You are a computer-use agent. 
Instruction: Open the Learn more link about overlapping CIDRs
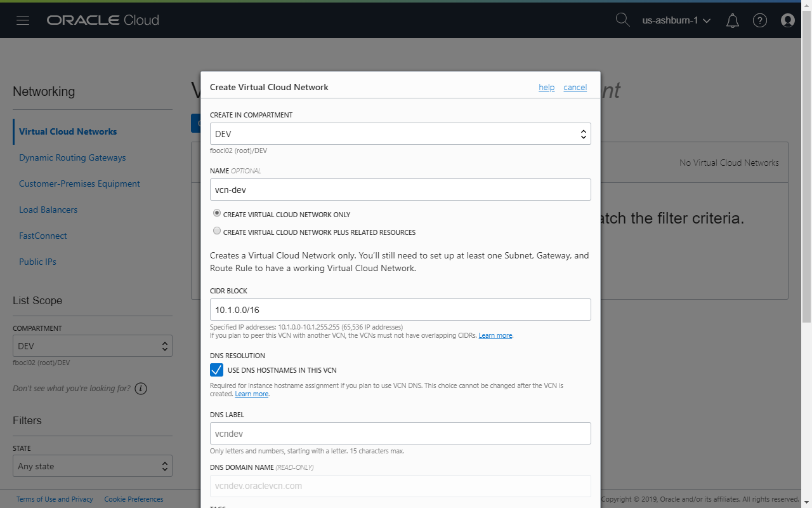[x=495, y=335]
